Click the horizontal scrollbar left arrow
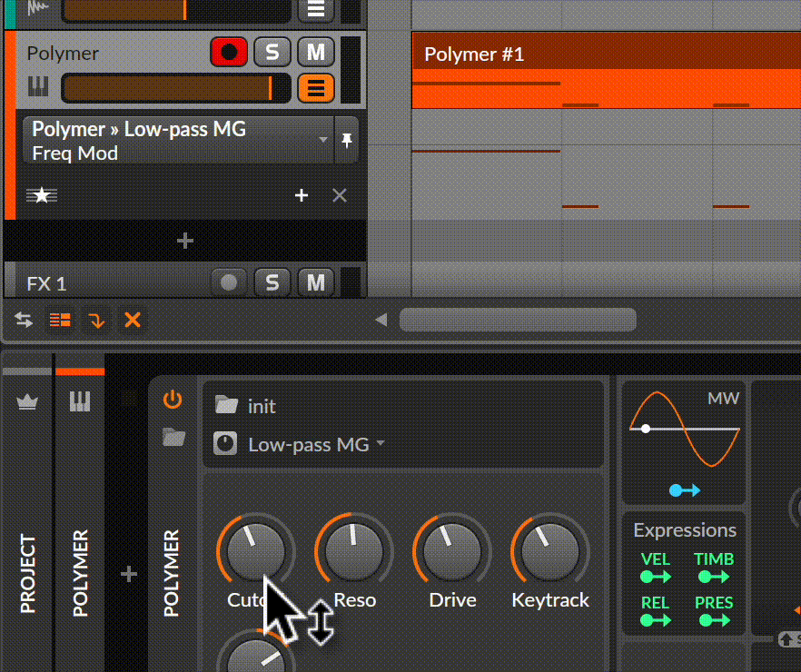The width and height of the screenshot is (801, 672). (x=381, y=321)
